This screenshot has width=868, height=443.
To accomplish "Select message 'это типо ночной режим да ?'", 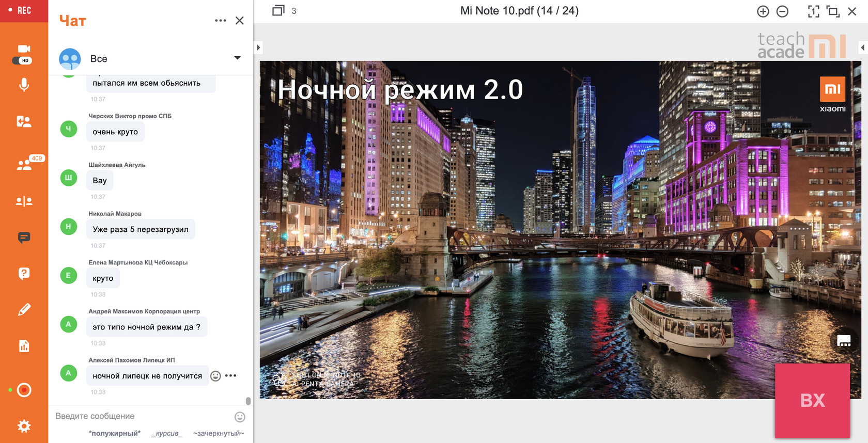I will [x=147, y=327].
